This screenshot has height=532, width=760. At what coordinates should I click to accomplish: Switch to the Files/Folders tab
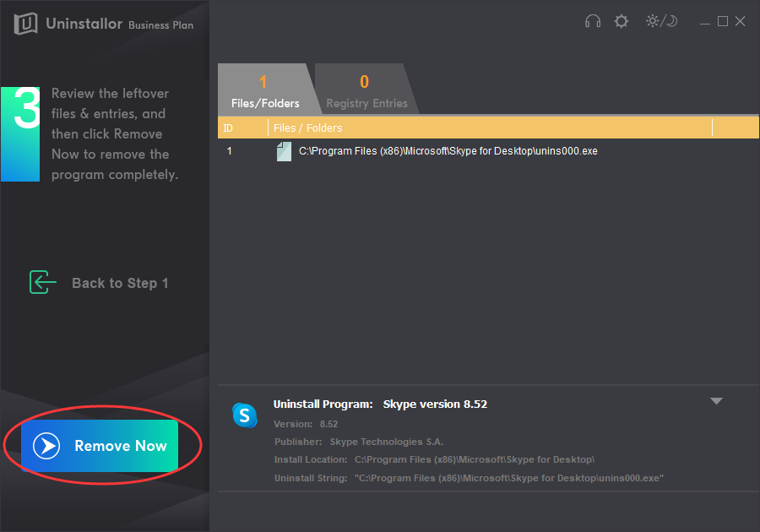[x=265, y=90]
